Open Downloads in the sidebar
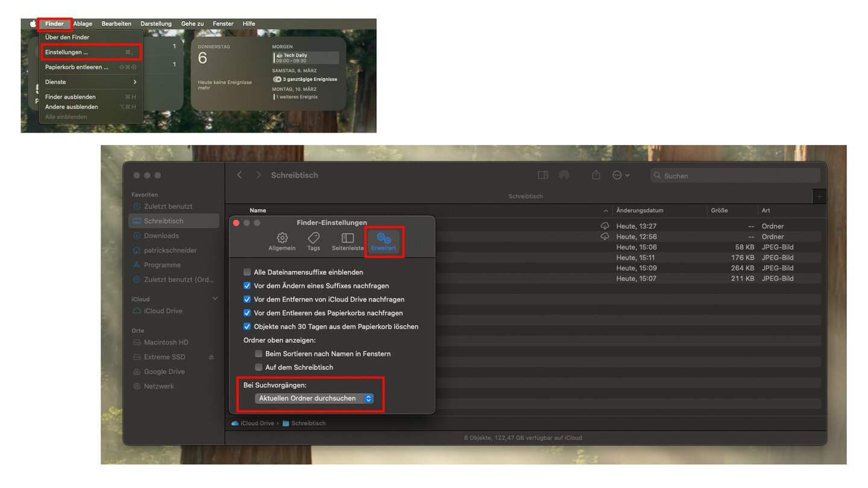The height and width of the screenshot is (488, 868). (161, 236)
